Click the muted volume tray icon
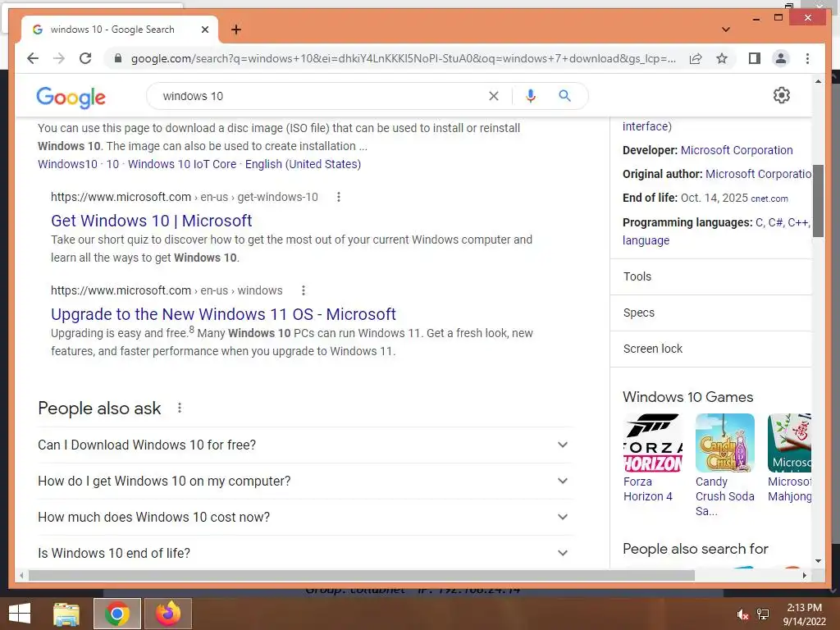Screen dimensions: 840x630 coord(742,614)
